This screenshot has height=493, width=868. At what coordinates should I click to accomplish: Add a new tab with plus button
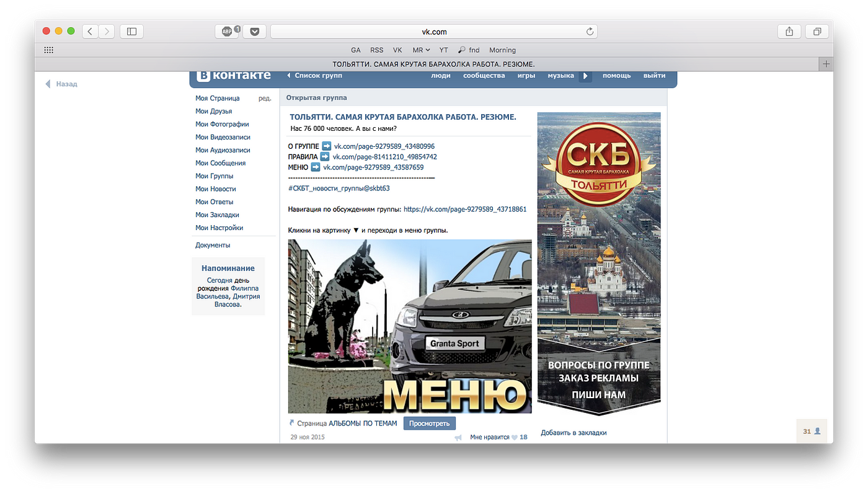(826, 64)
